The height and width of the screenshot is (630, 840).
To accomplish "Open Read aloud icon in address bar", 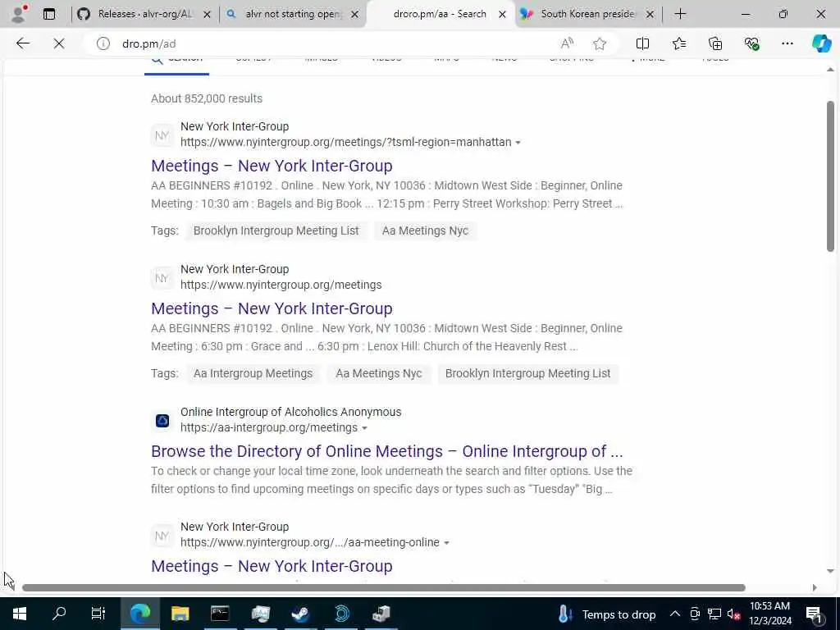I will pos(567,43).
